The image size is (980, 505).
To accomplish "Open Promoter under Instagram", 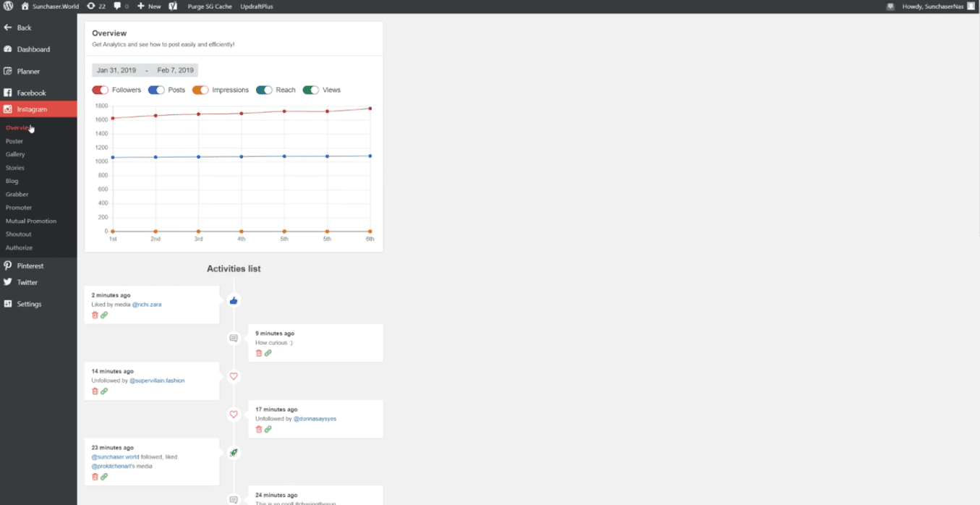I will click(19, 208).
